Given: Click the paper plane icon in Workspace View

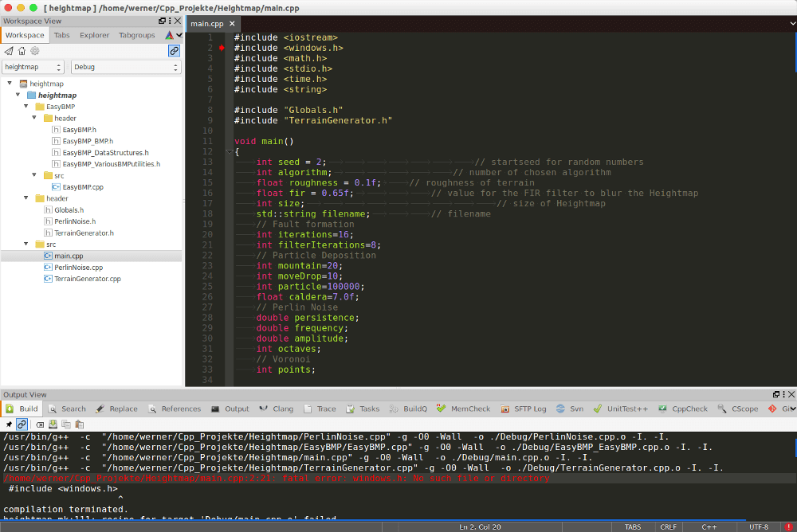Looking at the screenshot, I should click(x=9, y=51).
